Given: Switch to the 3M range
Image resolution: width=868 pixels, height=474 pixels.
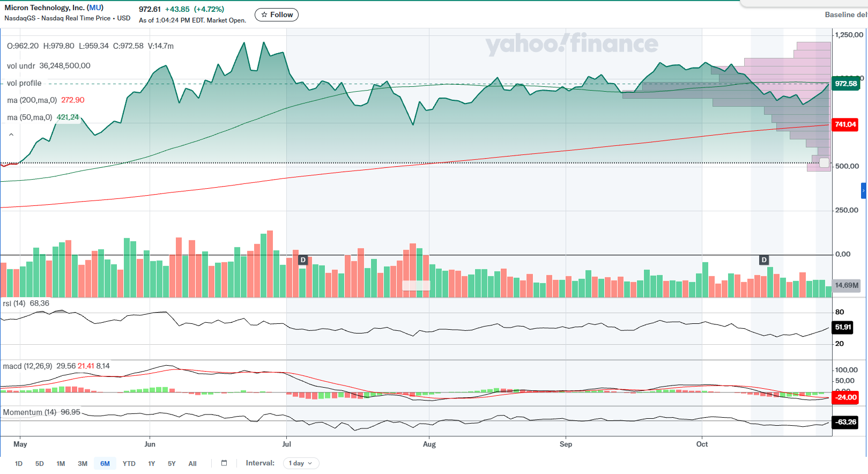Looking at the screenshot, I should point(83,464).
